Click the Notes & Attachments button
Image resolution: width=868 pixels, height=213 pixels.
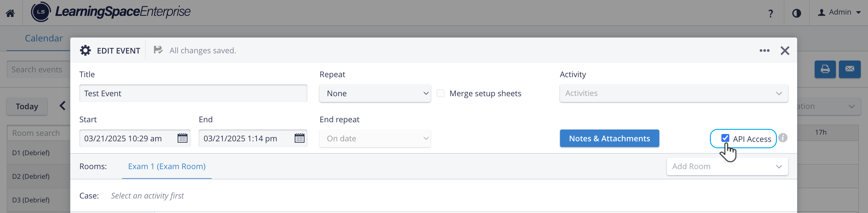click(609, 138)
